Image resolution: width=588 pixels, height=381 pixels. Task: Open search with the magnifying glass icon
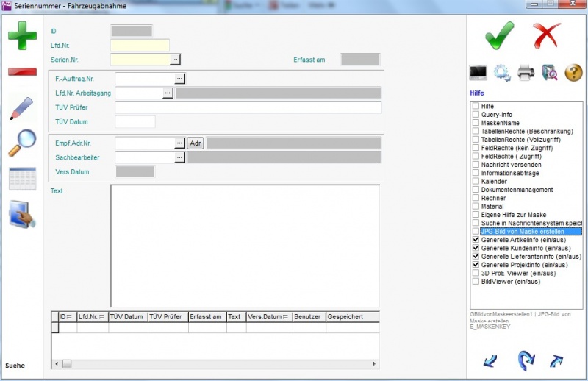(x=22, y=143)
